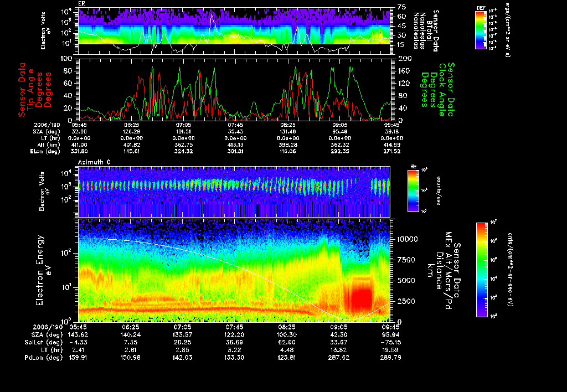Click the 'SolLat (deg)' row label
Image resolution: width=567 pixels, height=392 pixels.
(x=43, y=343)
